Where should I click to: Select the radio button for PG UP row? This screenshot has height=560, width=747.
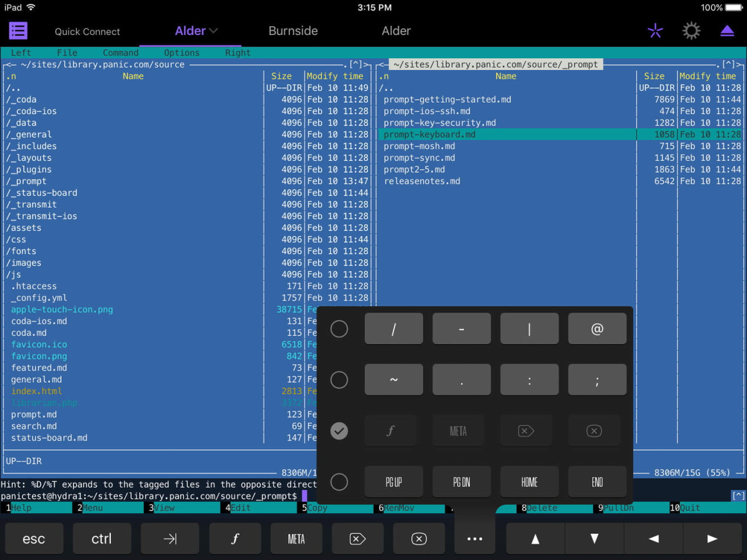click(339, 482)
